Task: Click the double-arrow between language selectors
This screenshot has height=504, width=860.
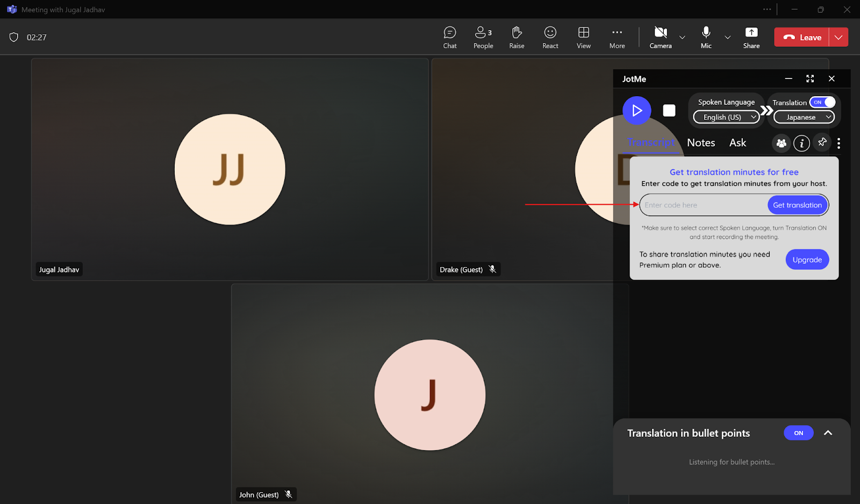Action: click(x=766, y=111)
